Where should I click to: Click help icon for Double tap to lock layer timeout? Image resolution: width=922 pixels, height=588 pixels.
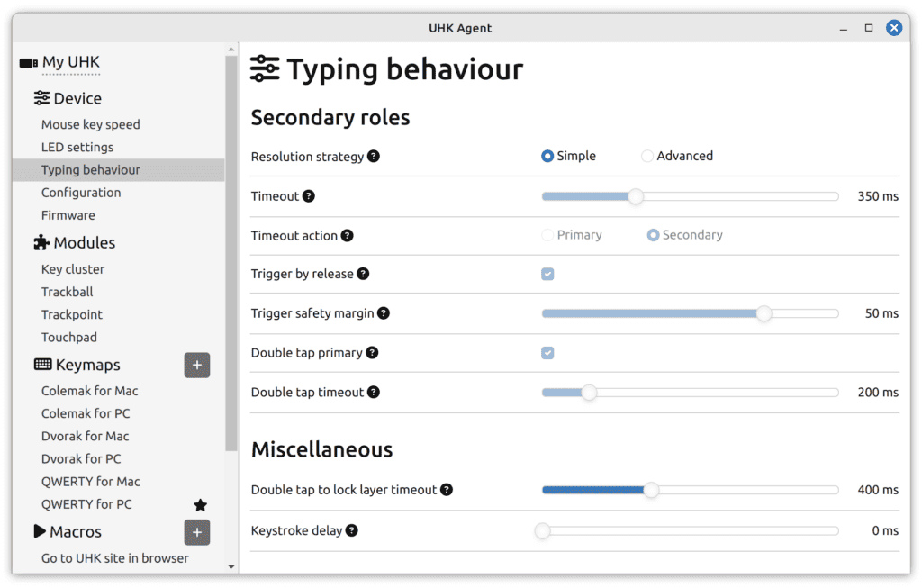pos(447,490)
